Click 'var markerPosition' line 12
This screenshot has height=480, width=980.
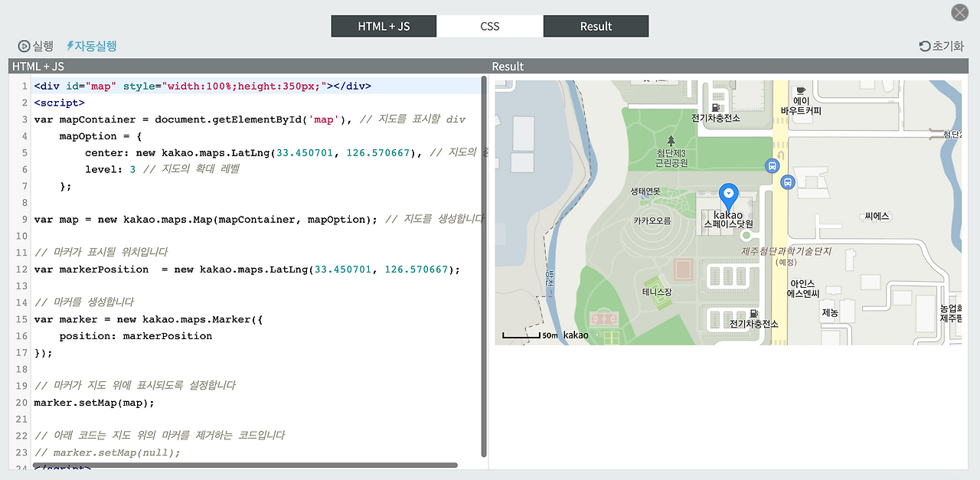click(x=247, y=269)
